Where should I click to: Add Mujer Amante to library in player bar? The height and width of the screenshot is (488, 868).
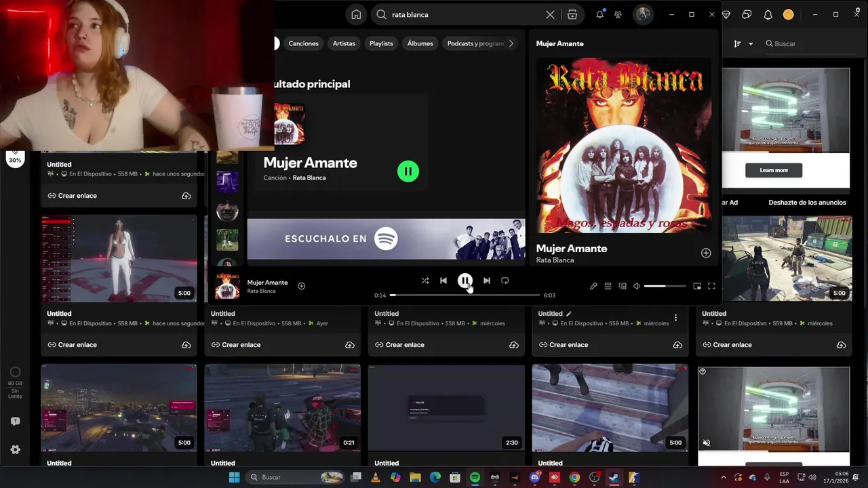pyautogui.click(x=301, y=286)
